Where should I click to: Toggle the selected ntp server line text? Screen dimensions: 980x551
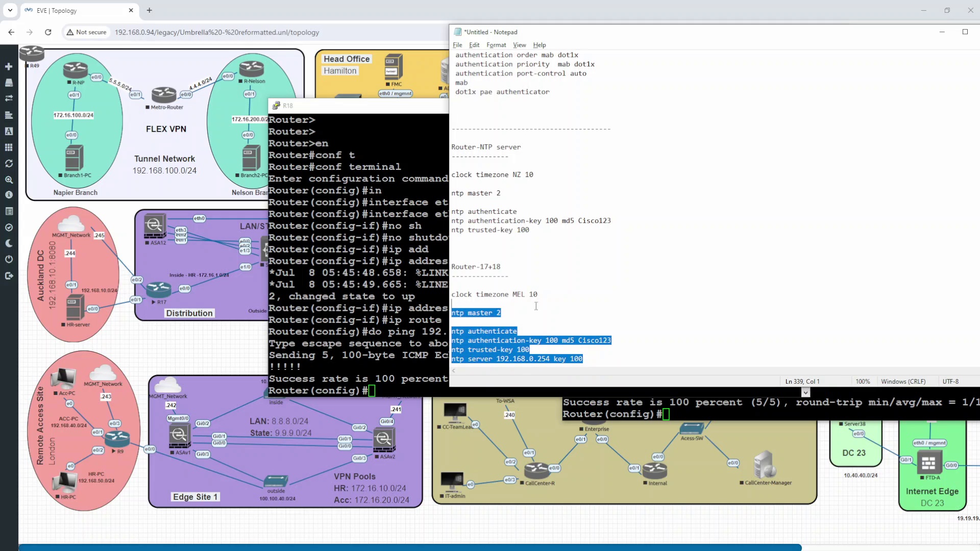click(516, 359)
